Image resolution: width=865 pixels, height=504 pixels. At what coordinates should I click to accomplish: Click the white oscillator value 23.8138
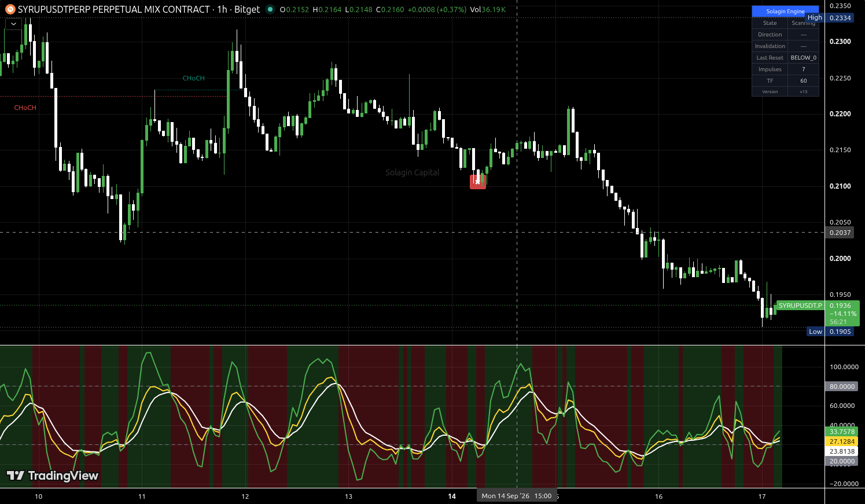pos(842,451)
